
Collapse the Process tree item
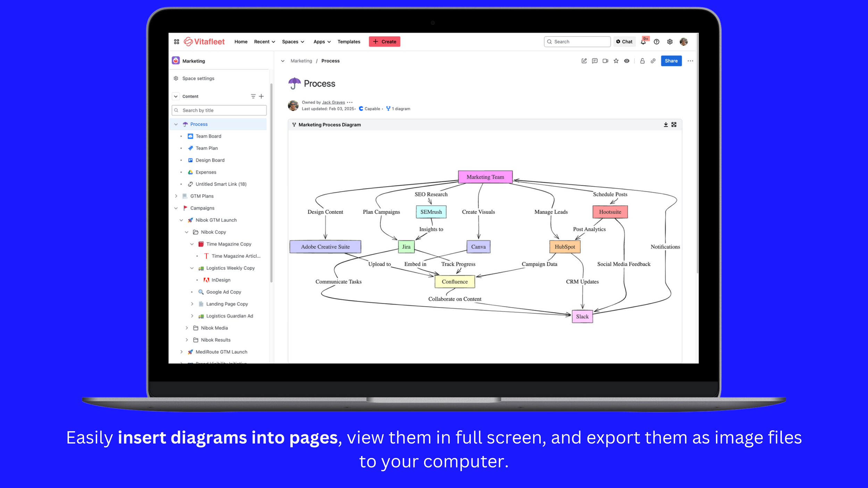(x=176, y=124)
